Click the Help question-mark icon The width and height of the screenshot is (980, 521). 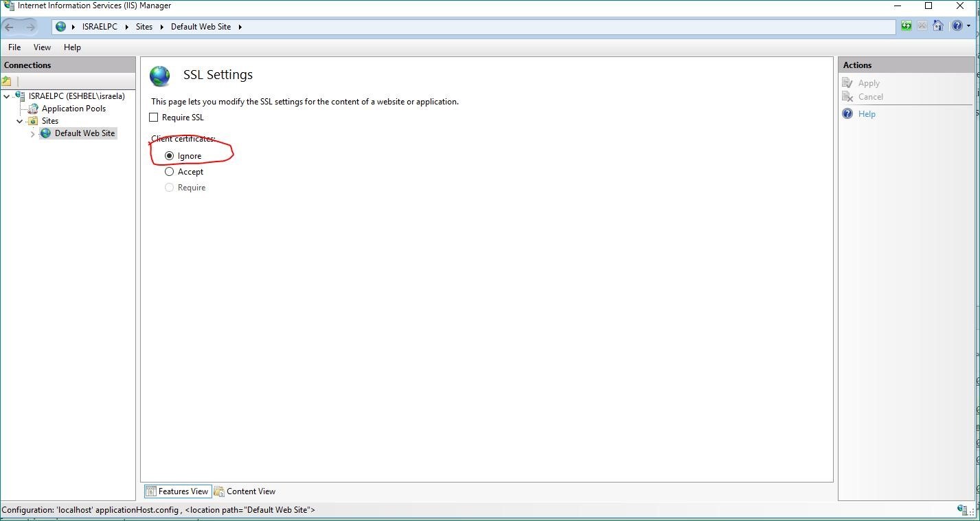coord(956,25)
